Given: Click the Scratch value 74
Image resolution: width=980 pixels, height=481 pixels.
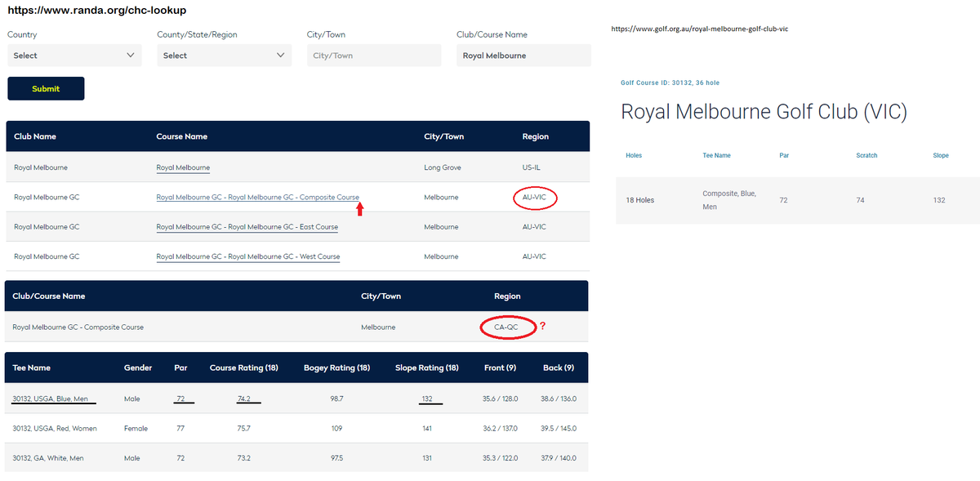Looking at the screenshot, I should tap(860, 200).
